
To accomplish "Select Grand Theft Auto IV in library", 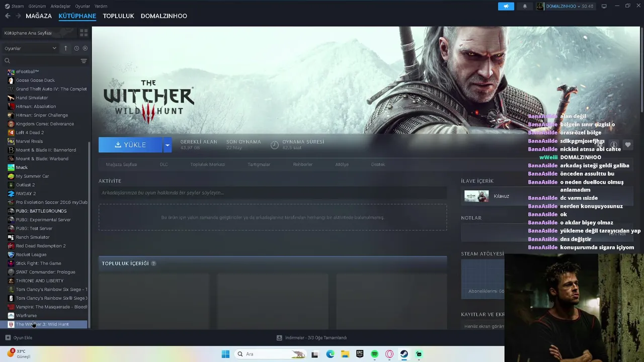I will [x=46, y=89].
